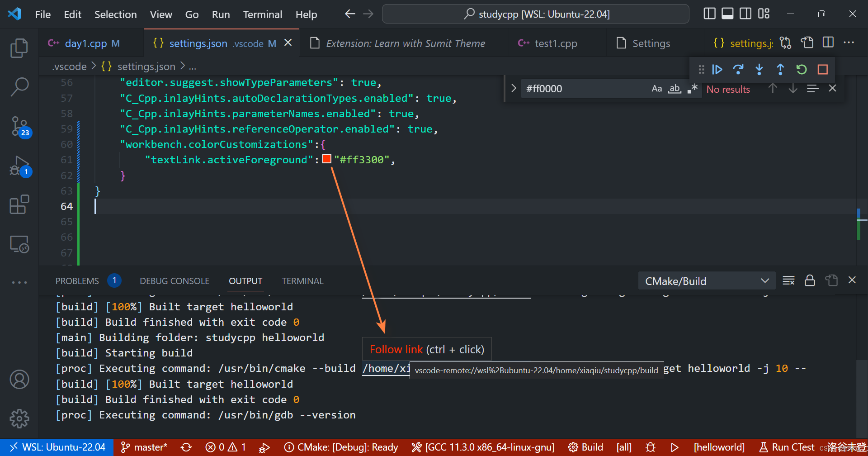Open the Manage gear menu
The image size is (868, 456).
[x=19, y=418]
